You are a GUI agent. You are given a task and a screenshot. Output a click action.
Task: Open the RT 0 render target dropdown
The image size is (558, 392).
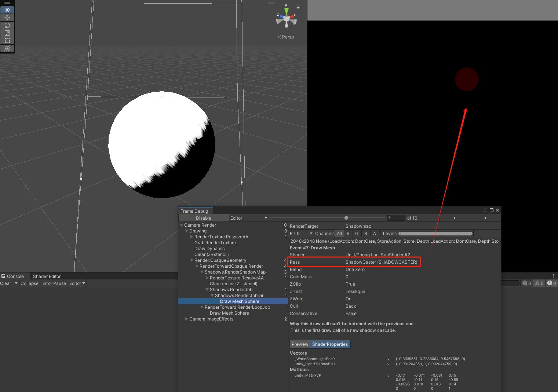tap(301, 234)
